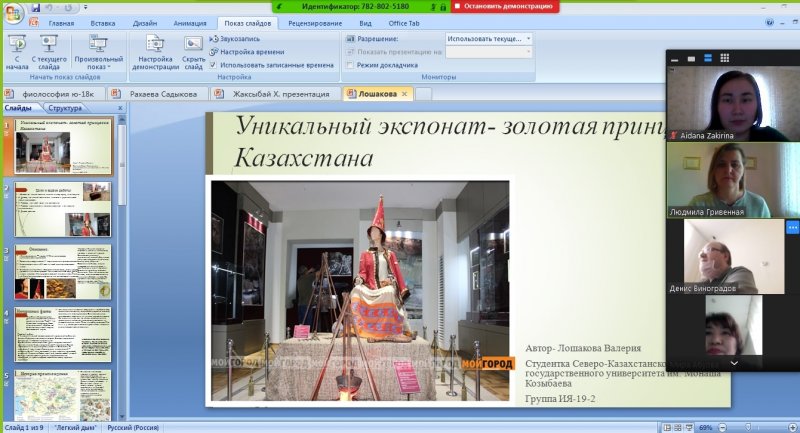Select slide 3 thumbnail
This screenshot has width=800, height=433.
(62, 272)
